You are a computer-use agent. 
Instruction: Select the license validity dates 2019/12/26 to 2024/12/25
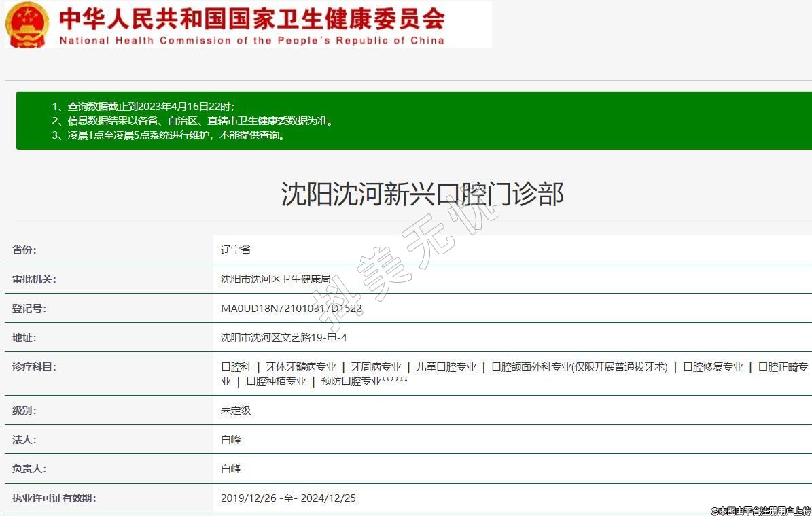click(288, 498)
